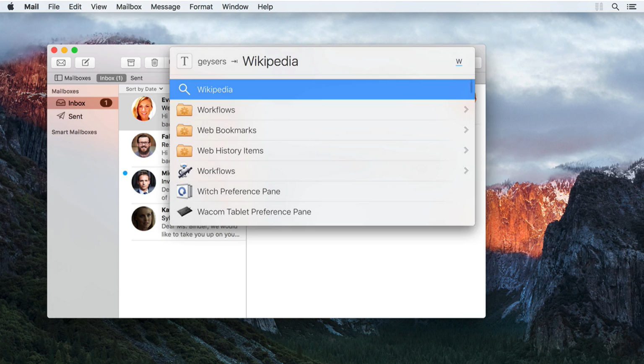The width and height of the screenshot is (644, 364).
Task: Switch to the Sent tab
Action: tap(136, 78)
